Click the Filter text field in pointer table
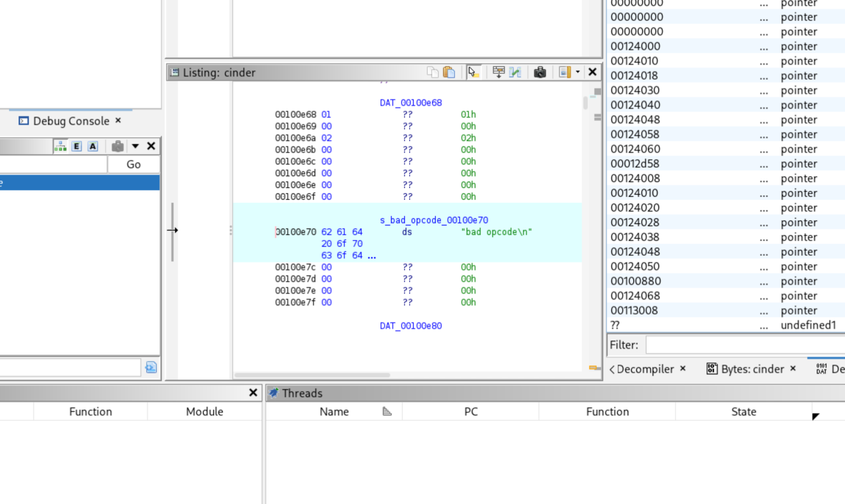The width and height of the screenshot is (845, 504). (x=745, y=345)
